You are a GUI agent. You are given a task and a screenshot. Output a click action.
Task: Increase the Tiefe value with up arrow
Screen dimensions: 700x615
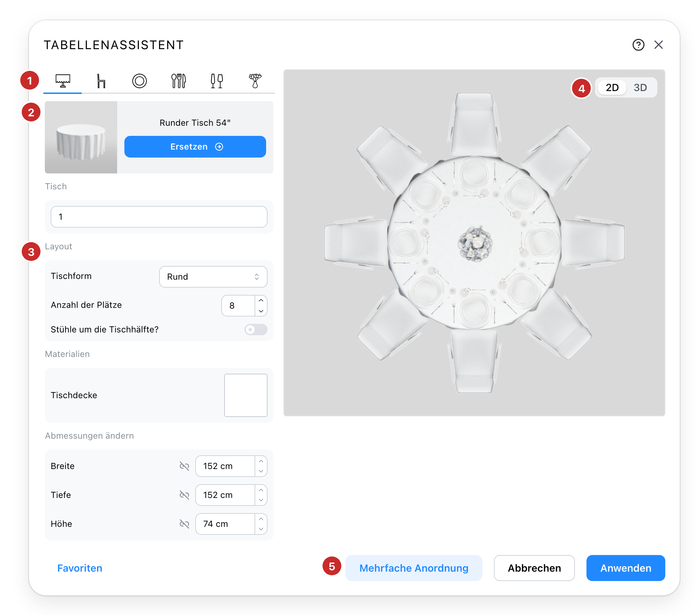(x=261, y=490)
